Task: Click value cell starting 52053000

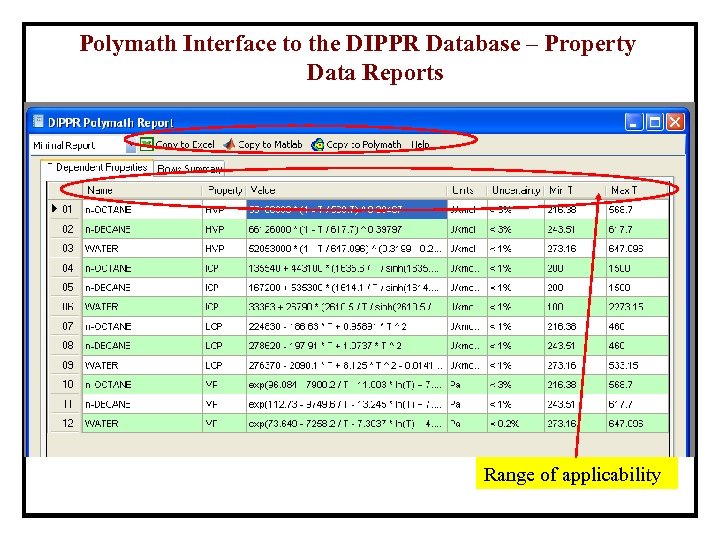Action: 347,248
